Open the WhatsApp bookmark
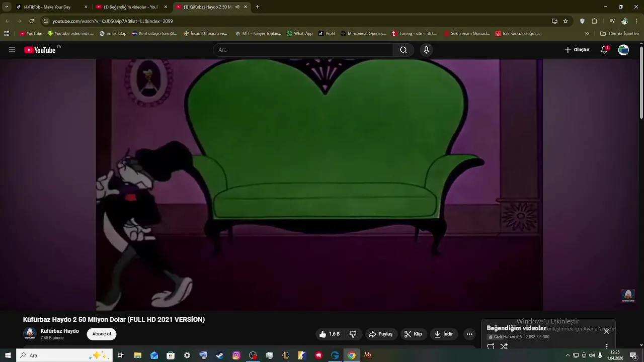 (x=299, y=34)
